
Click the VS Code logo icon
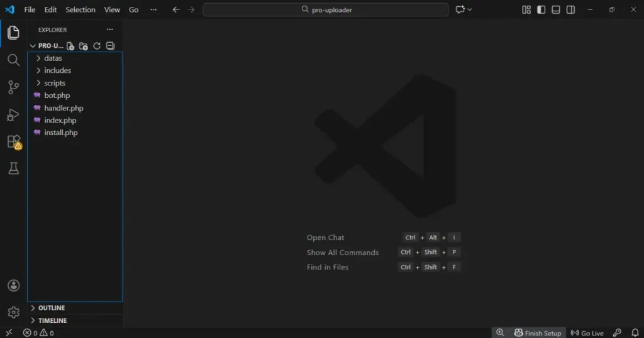pos(10,9)
